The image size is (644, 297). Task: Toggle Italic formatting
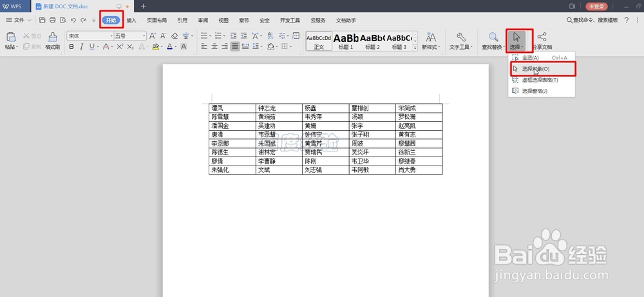[x=81, y=47]
